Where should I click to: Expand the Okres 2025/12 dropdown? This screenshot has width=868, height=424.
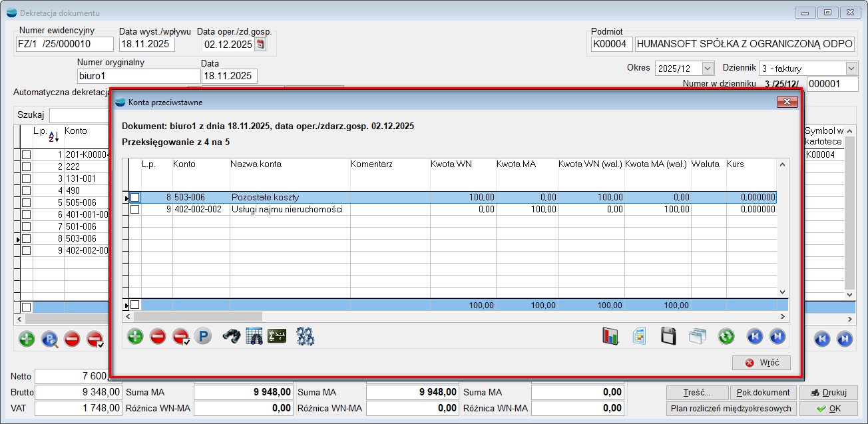(x=707, y=69)
